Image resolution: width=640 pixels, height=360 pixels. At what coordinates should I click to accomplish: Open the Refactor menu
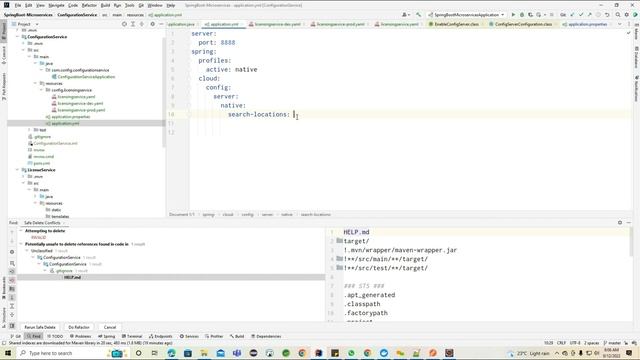coord(89,5)
